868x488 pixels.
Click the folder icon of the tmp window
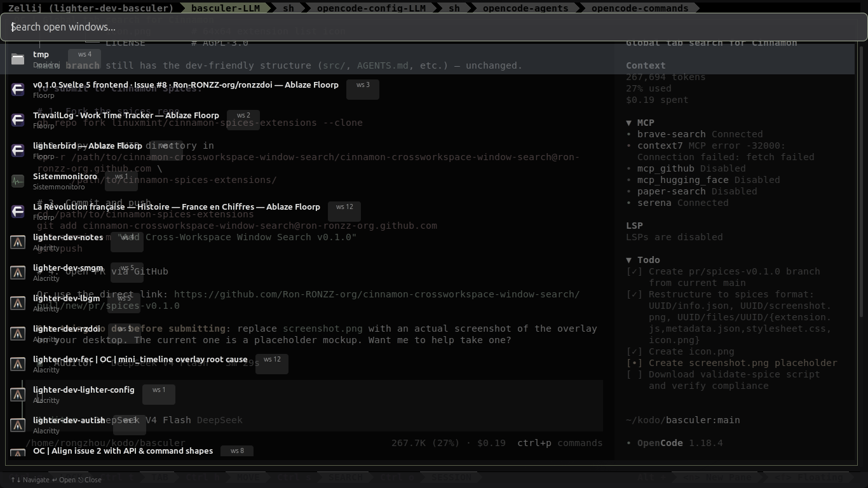pos(18,59)
